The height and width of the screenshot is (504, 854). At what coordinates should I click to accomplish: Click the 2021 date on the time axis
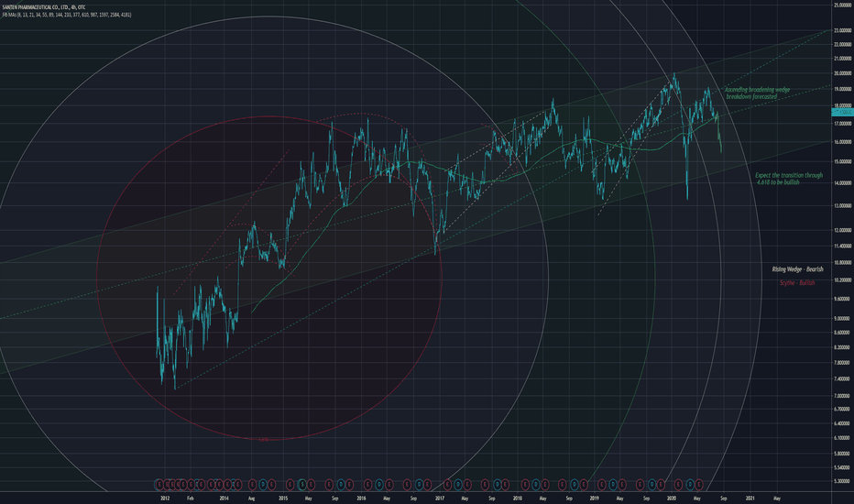(x=750, y=498)
